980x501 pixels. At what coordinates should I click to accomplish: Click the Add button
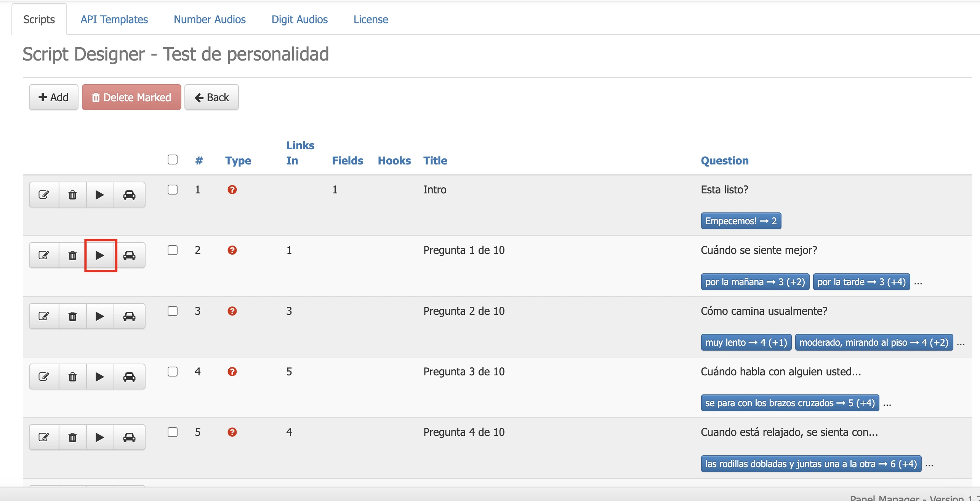[x=54, y=97]
